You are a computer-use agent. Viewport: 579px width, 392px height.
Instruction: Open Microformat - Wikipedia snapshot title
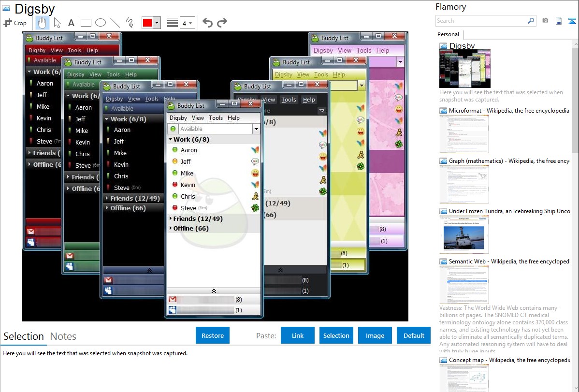(509, 111)
